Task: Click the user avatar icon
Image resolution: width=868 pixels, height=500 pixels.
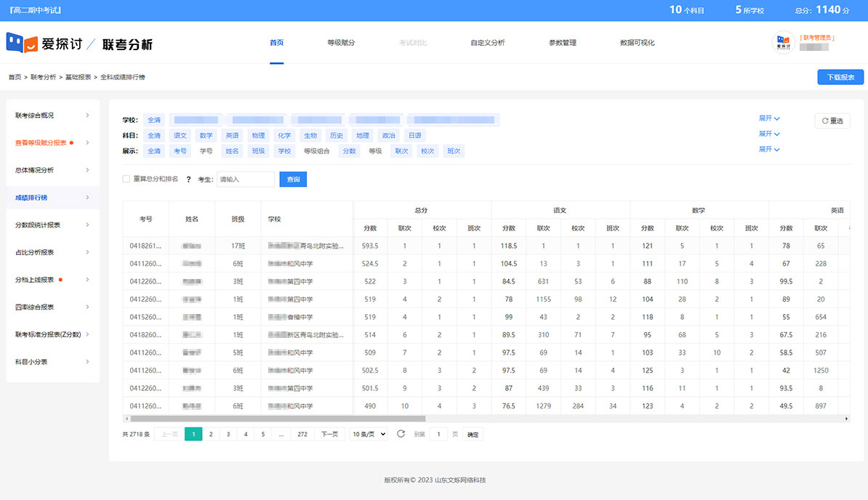Action: (x=783, y=43)
